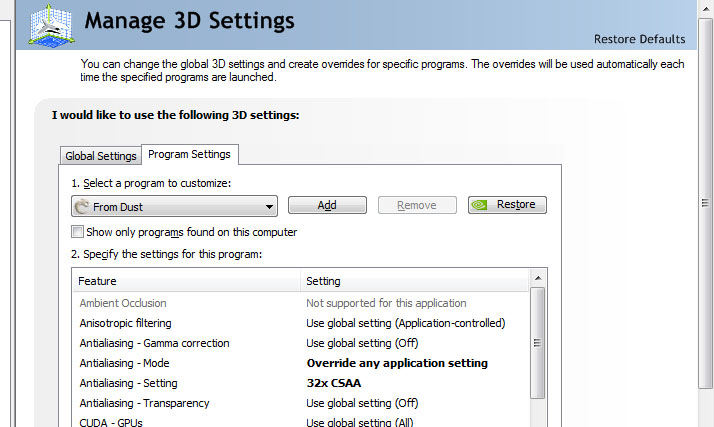The width and height of the screenshot is (714, 427).
Task: Select the CUDA - GPUs feature row
Action: 301,421
